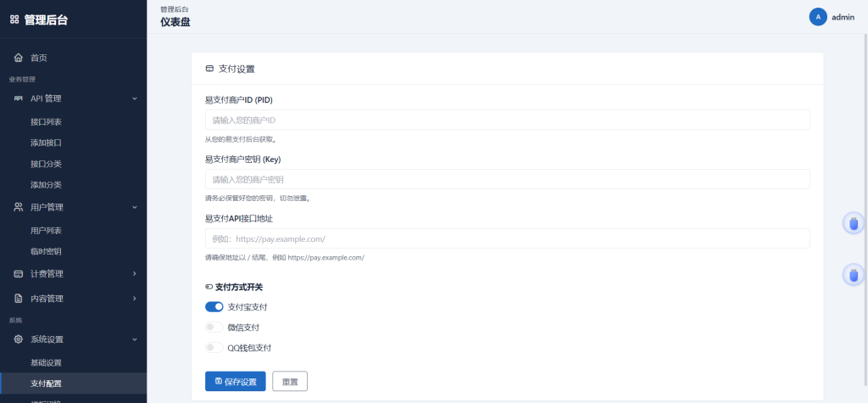Click the 业务管理 section label
The width and height of the screenshot is (868, 403).
tap(22, 80)
